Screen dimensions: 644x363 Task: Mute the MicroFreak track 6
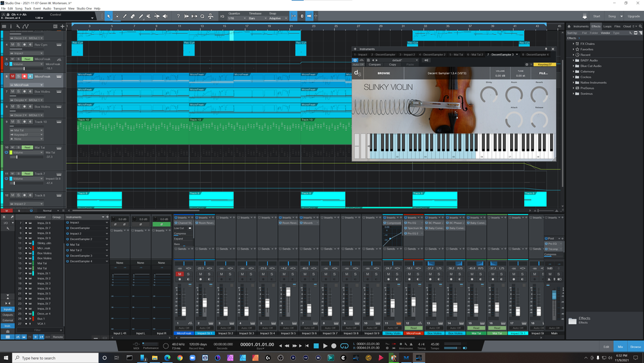[x=12, y=77]
